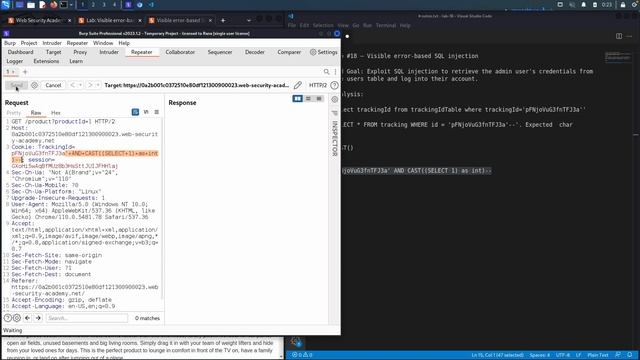Image resolution: width=640 pixels, height=360 pixels.
Task: Go to the next request in history
Action: click(90, 85)
